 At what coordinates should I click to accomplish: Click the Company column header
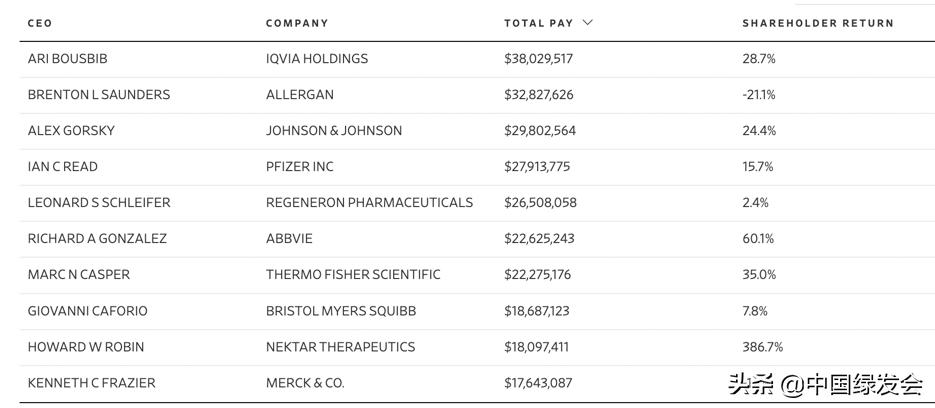[297, 23]
